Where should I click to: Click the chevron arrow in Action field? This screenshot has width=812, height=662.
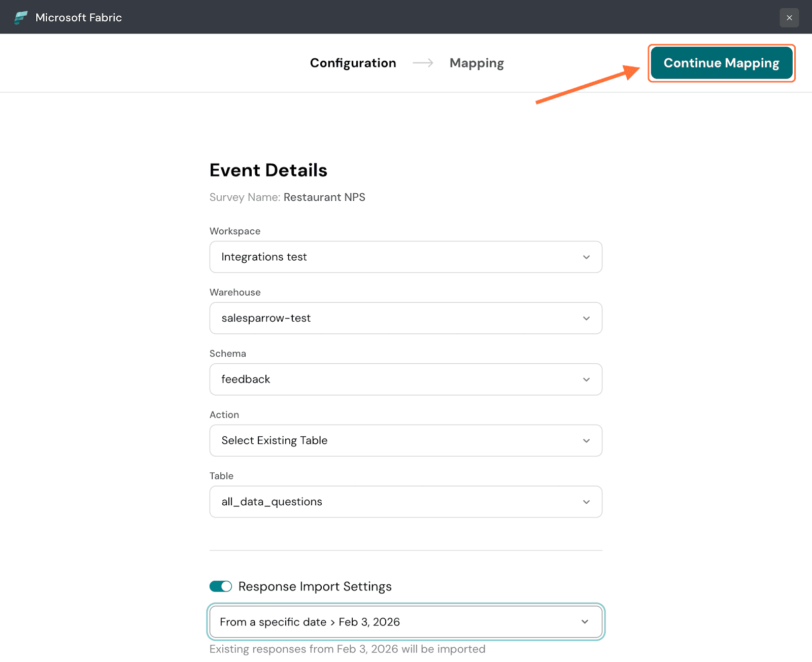point(586,441)
